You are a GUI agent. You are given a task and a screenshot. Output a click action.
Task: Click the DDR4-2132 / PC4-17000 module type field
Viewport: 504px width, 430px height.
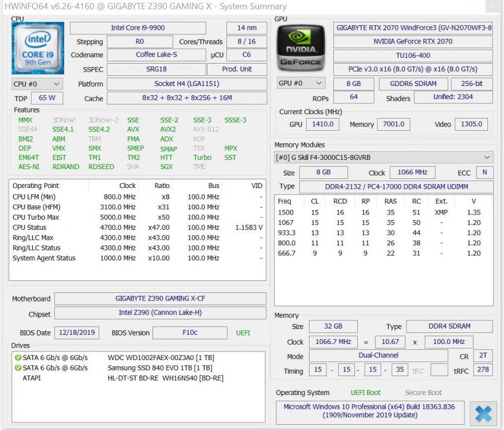396,187
